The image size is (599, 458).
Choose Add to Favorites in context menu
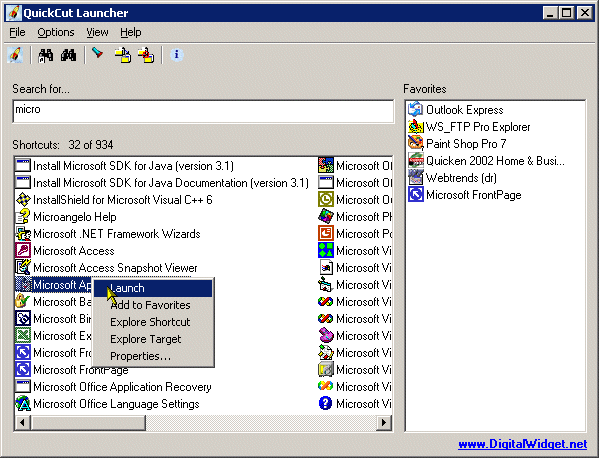(153, 305)
